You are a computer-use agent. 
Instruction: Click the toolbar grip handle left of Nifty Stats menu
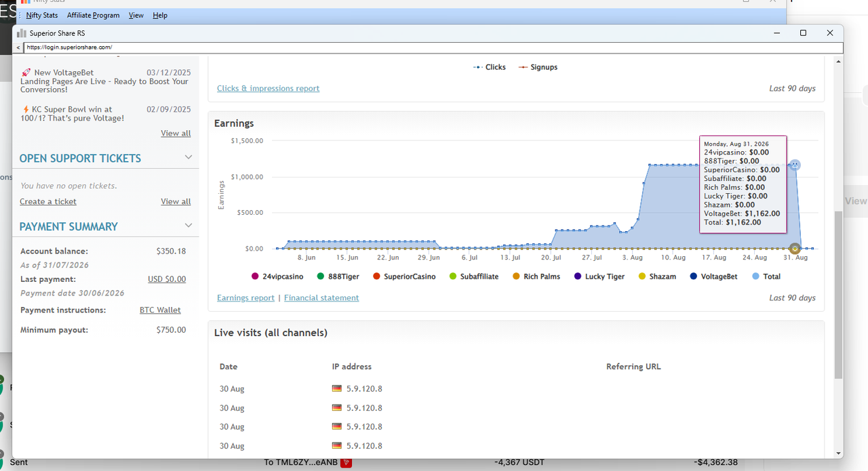[x=20, y=16]
